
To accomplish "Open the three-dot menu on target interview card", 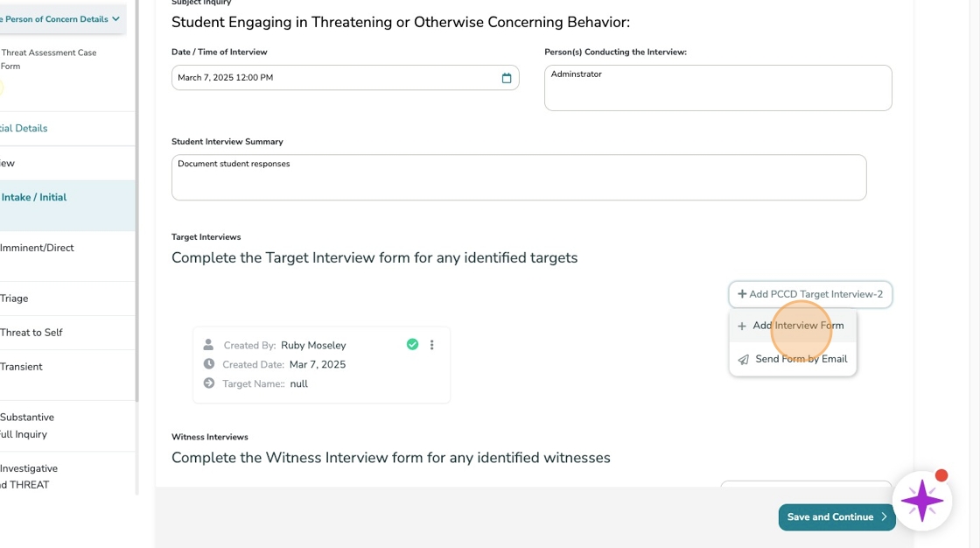I will (x=431, y=345).
